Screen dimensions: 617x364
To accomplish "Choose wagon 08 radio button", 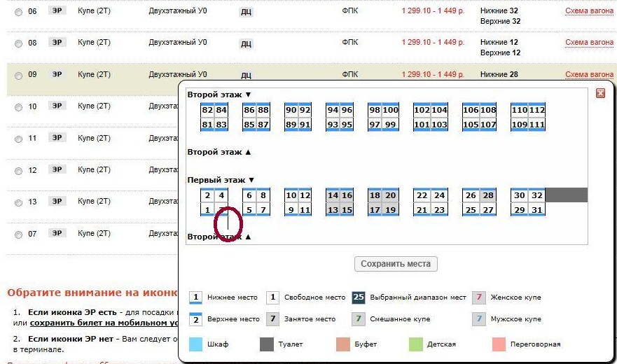I will pyautogui.click(x=18, y=43).
